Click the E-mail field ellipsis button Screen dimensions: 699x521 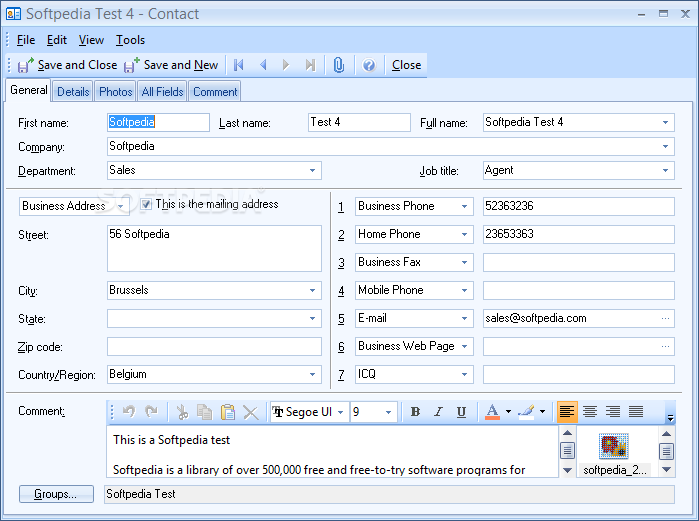coord(665,319)
